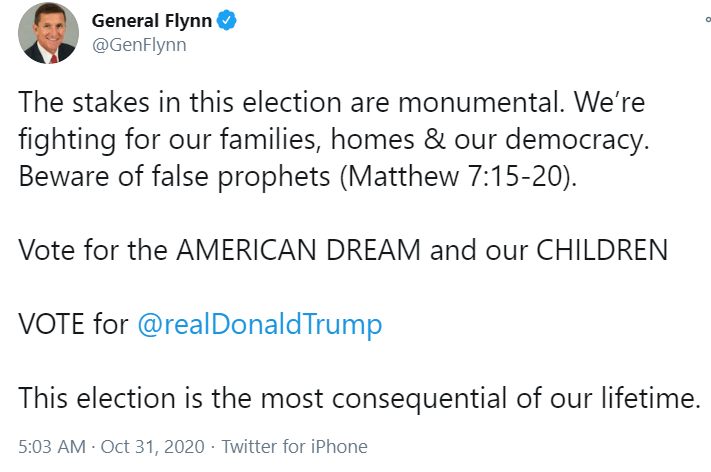Click the word 'lifetime' ending the tweet
711x472 pixels.
(x=651, y=398)
